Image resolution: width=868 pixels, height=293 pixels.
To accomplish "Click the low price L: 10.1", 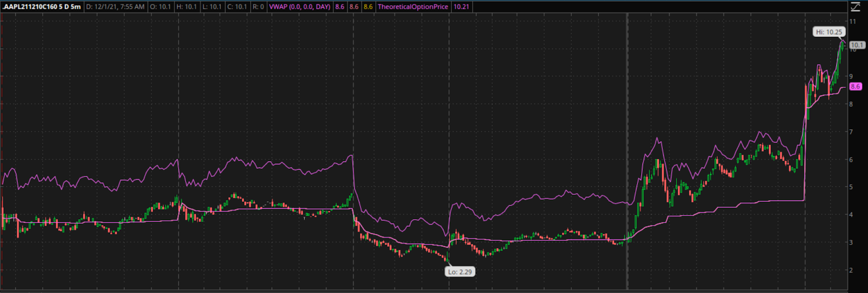I will (212, 7).
